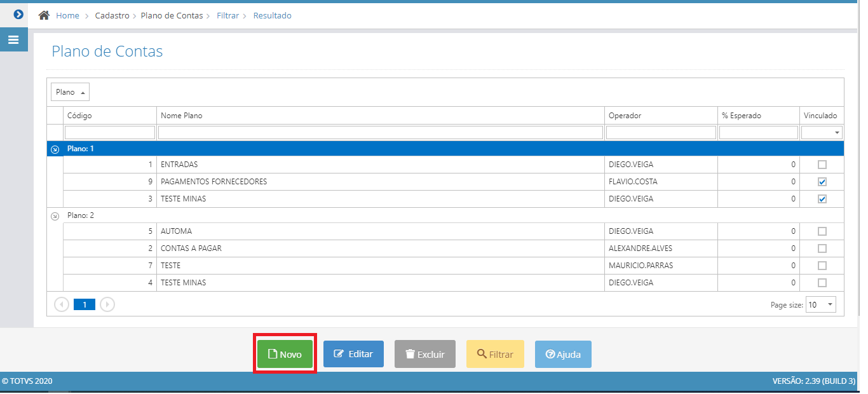Select PAGAMENTOS FORNECEDORES row name
Screen dimensions: 868x394
point(214,182)
